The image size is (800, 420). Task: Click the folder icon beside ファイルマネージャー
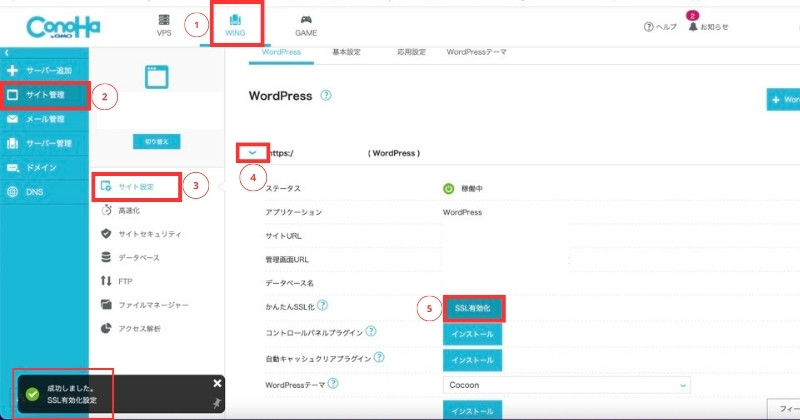[106, 305]
